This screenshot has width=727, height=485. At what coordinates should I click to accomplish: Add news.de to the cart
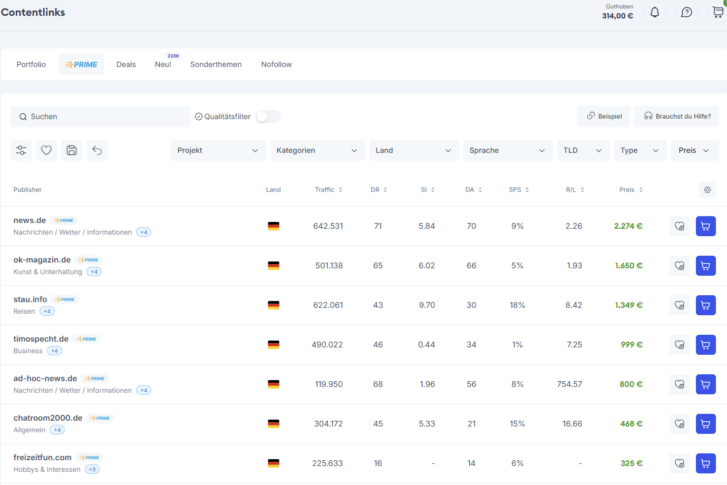pos(705,226)
